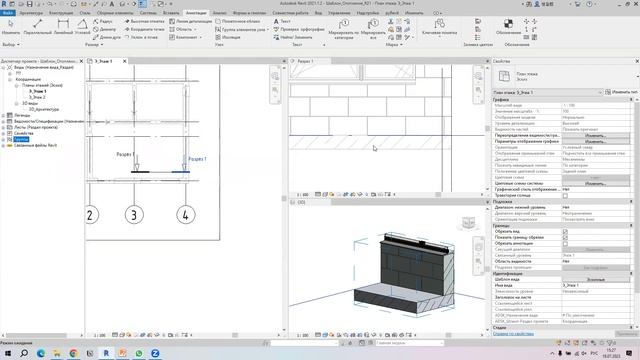Collapse the Планы этажей node
640x360 pixels.
[x=17, y=86]
